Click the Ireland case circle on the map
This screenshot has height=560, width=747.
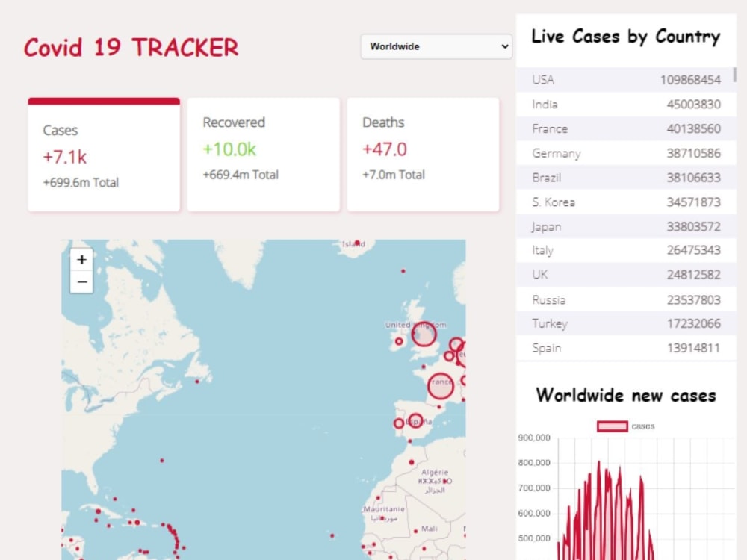pos(399,341)
